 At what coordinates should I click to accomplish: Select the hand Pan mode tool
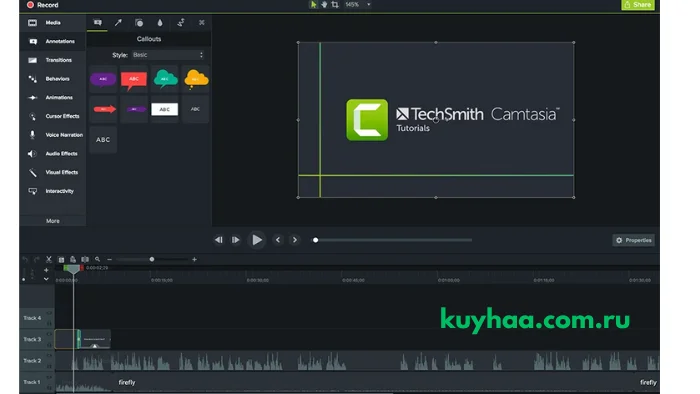(324, 4)
